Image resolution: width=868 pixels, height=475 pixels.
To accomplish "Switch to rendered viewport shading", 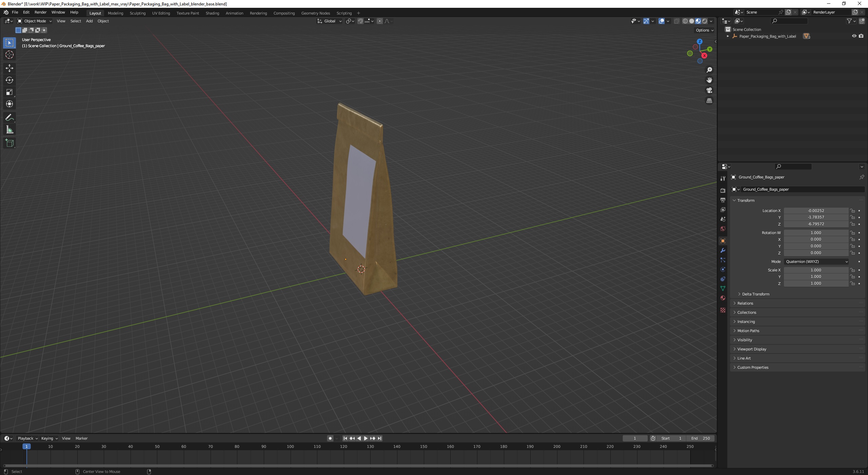I will 705,21.
